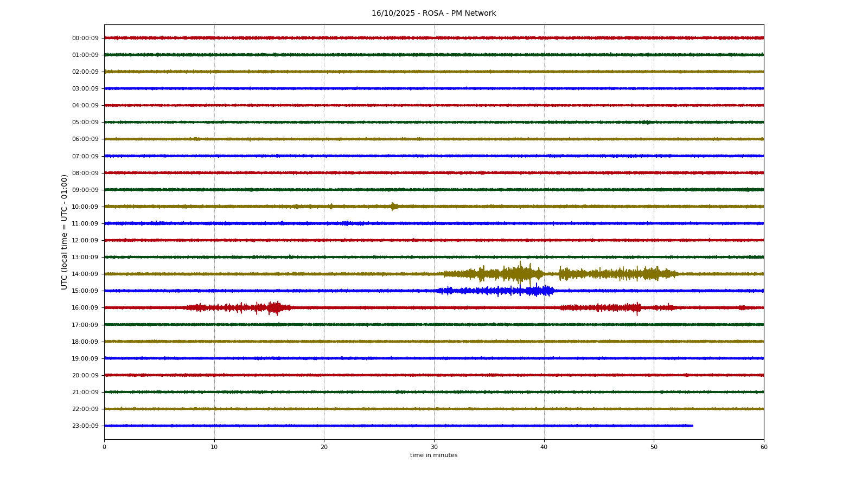Click the "time in minutes" x-axis label
868x488 pixels.
[x=433, y=455]
